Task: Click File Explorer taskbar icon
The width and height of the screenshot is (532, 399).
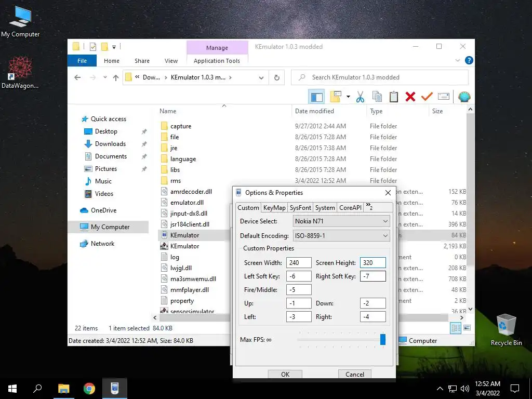Action: [63, 389]
